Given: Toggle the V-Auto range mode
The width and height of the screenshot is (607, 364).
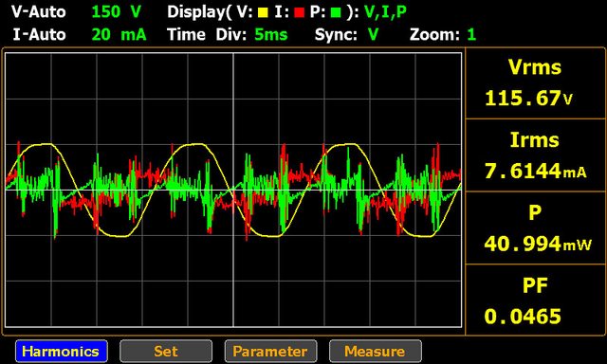Looking at the screenshot, I should 38,12.
